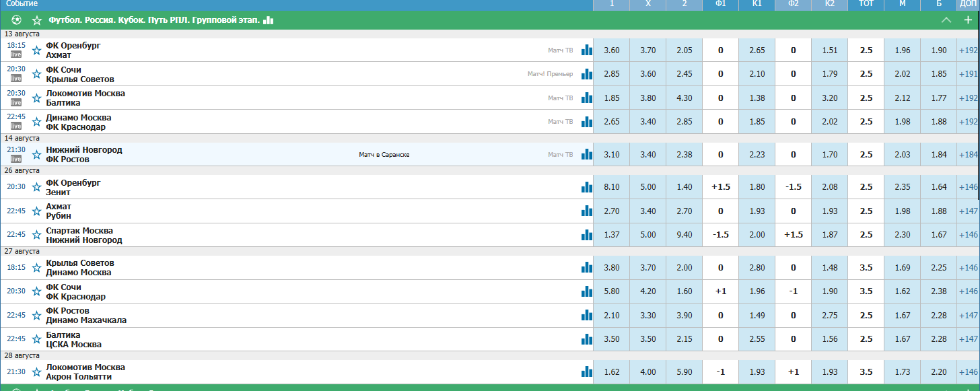Star the Динамо Москва vs ФК Краснодар match
This screenshot has height=391, width=980.
[36, 122]
